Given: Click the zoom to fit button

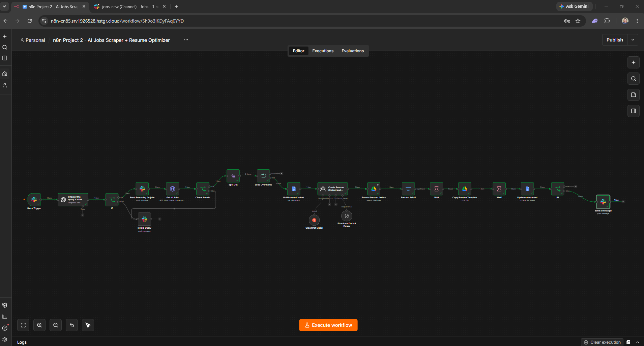Looking at the screenshot, I should 23,325.
